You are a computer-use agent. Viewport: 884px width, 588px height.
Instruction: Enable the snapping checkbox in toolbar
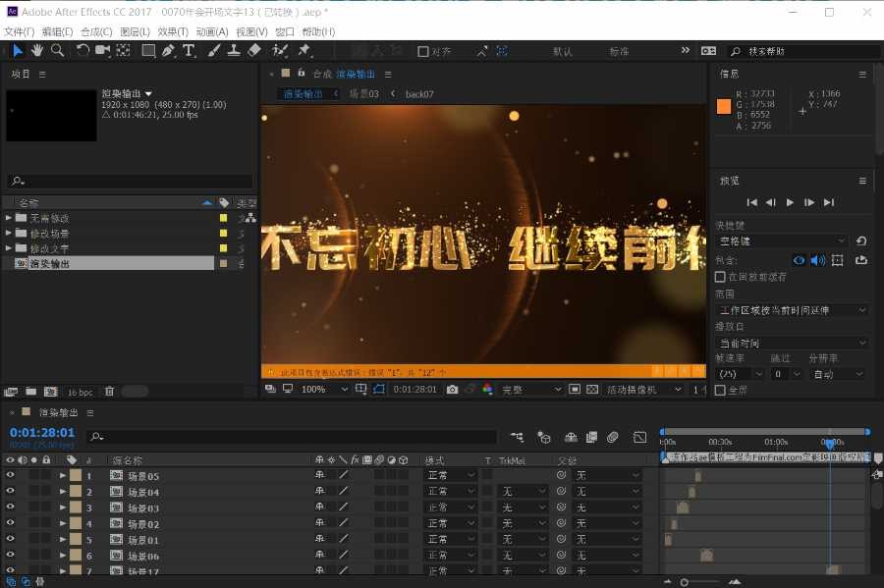point(423,51)
